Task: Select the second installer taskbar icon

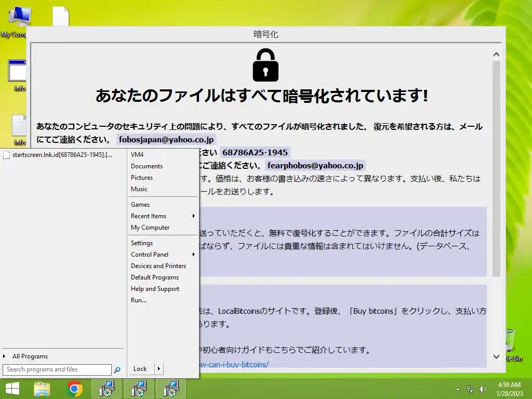Action: pyautogui.click(x=139, y=389)
